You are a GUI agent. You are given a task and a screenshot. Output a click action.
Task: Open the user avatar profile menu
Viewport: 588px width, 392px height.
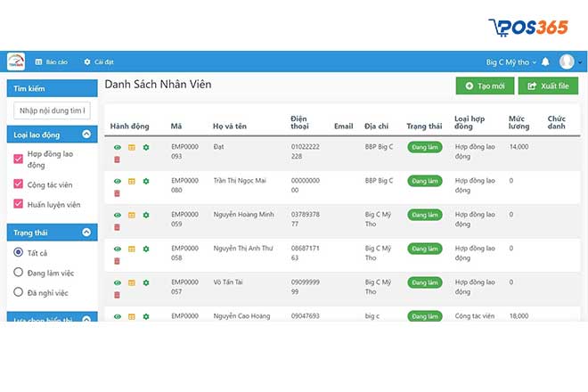coord(568,61)
